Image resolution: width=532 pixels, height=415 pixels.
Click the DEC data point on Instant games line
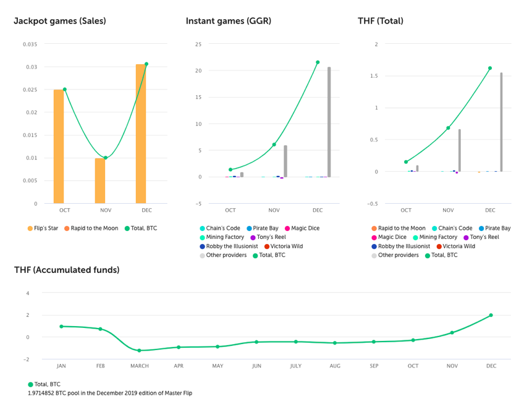pos(318,62)
